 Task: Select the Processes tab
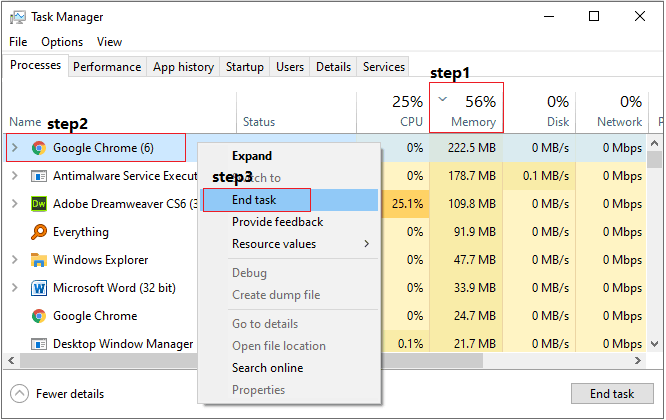tap(36, 65)
